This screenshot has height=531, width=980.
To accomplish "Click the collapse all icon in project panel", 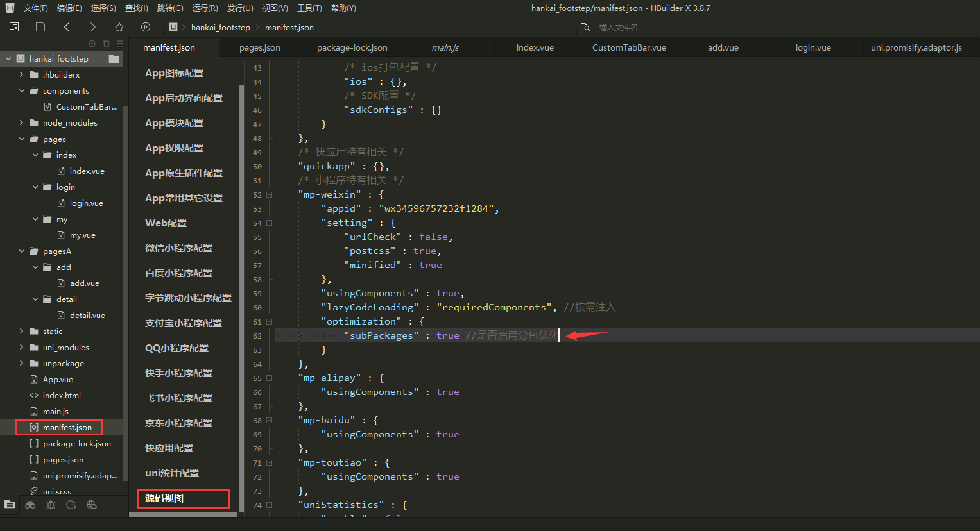I will point(106,44).
